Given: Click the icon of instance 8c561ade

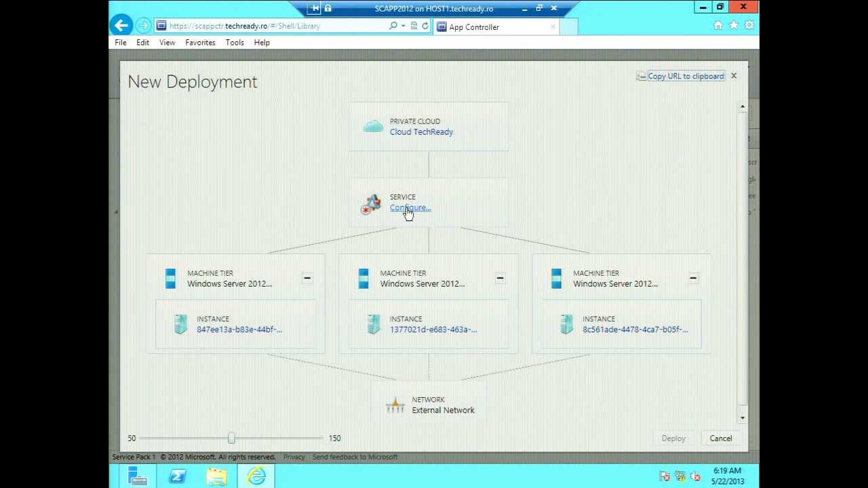Looking at the screenshot, I should (566, 324).
